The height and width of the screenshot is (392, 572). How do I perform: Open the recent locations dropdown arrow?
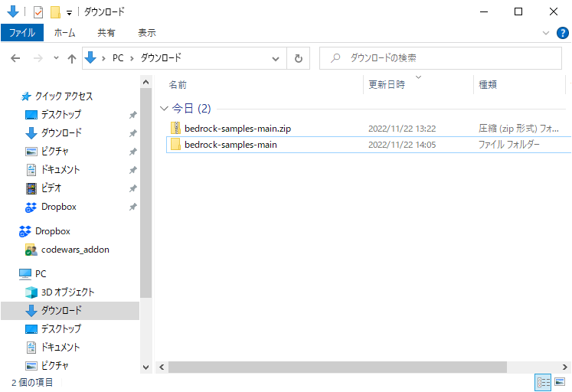[56, 57]
